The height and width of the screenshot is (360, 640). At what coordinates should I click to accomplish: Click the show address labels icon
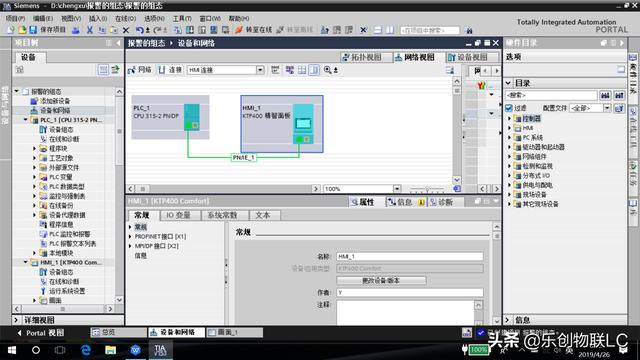pyautogui.click(x=290, y=70)
